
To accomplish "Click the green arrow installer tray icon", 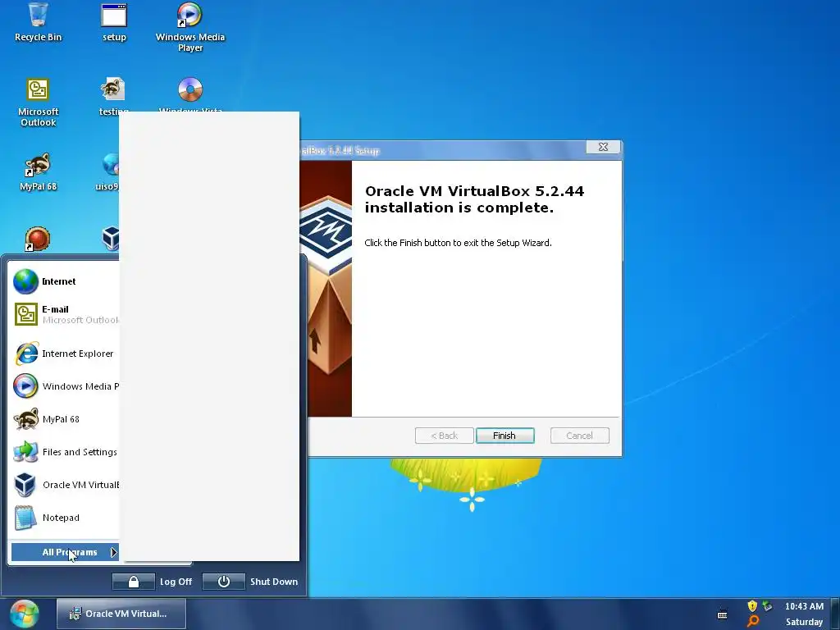I will (768, 606).
